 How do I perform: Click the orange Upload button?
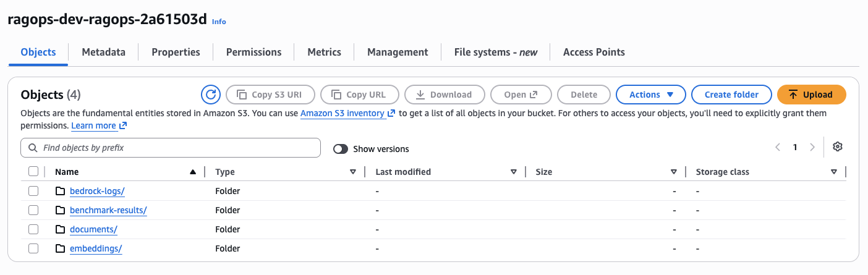click(x=811, y=95)
